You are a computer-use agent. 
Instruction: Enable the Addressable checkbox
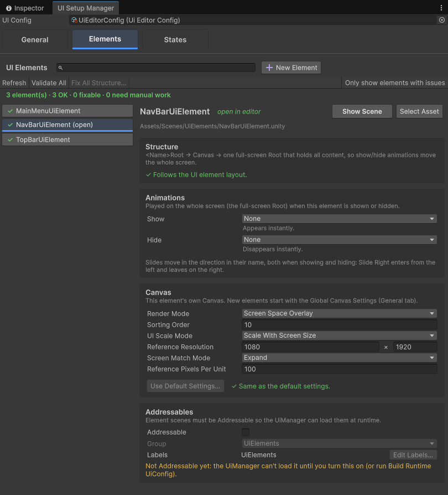point(245,432)
